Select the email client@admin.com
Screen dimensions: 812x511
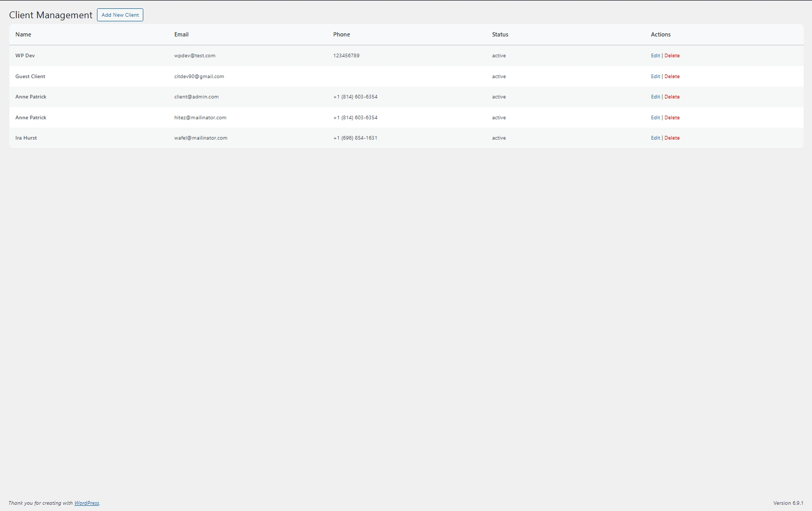pos(196,97)
